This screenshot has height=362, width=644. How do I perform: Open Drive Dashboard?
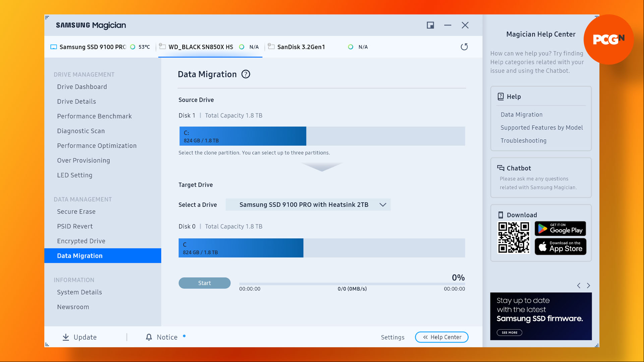82,87
